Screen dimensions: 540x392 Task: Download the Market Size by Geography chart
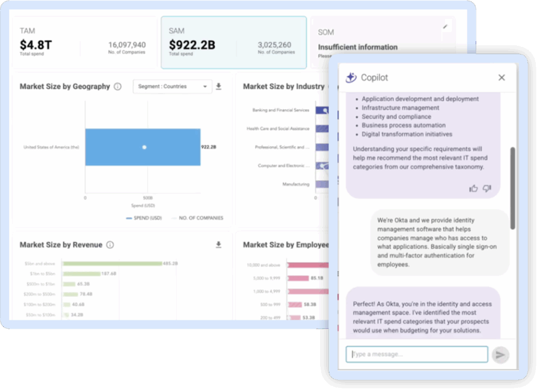pyautogui.click(x=218, y=86)
